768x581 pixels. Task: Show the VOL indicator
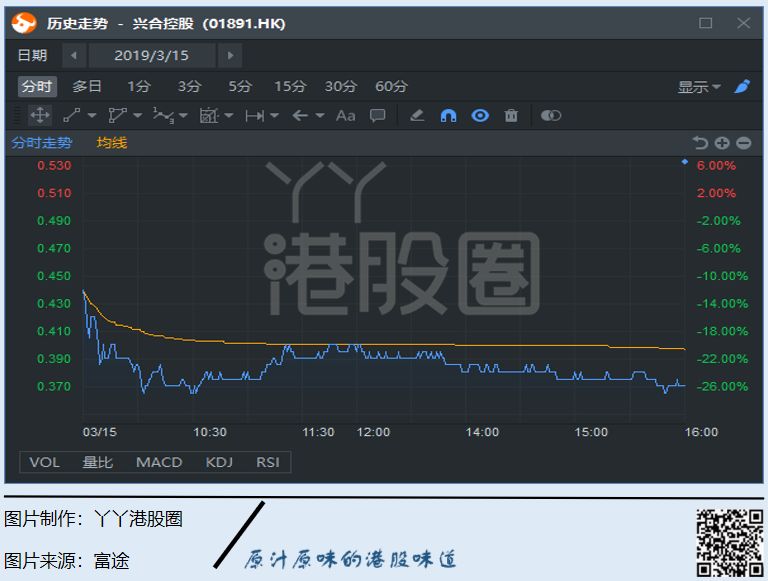click(x=44, y=462)
